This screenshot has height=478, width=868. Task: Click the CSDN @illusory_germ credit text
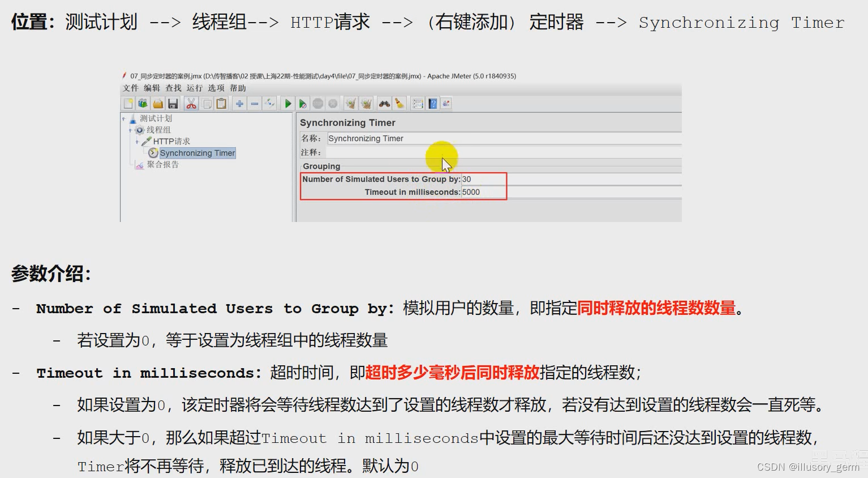tap(808, 467)
